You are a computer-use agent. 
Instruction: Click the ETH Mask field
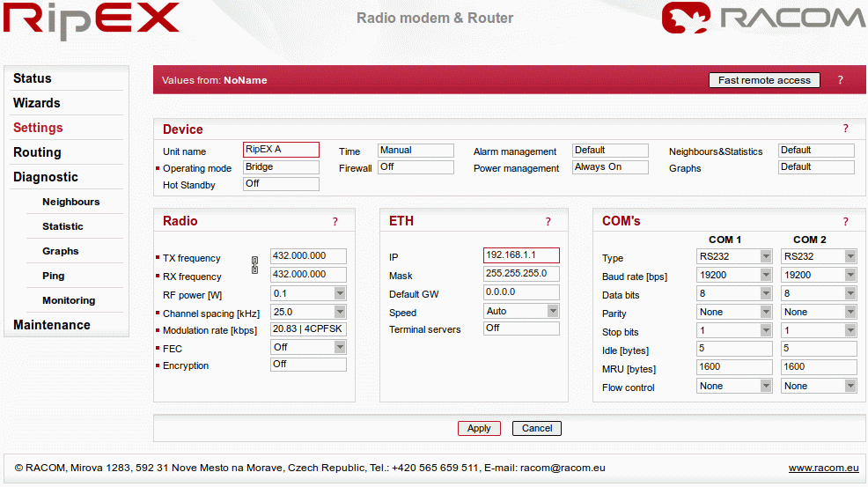(x=521, y=274)
